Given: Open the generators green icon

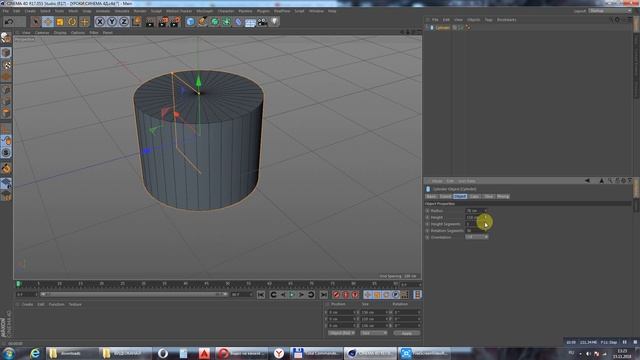Looking at the screenshot, I should pos(215,22).
